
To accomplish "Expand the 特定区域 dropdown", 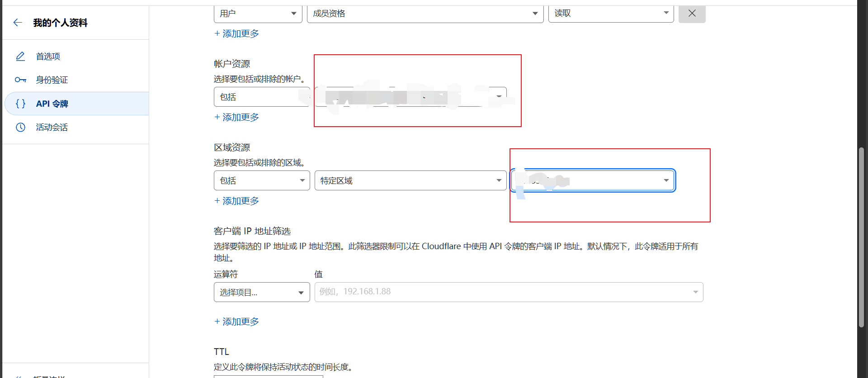I will point(410,180).
